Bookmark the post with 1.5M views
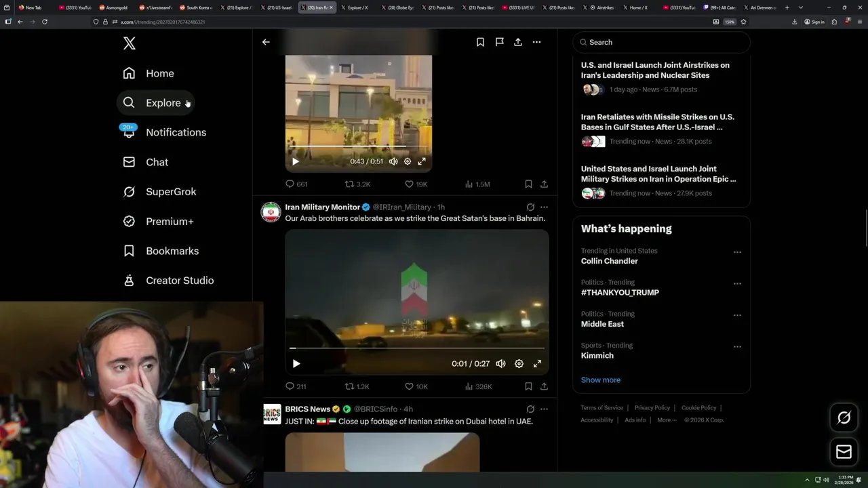Image resolution: width=868 pixels, height=488 pixels. [x=528, y=184]
